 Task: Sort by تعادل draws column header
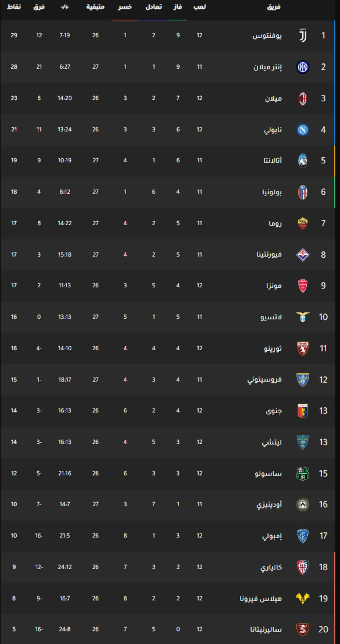click(x=154, y=7)
